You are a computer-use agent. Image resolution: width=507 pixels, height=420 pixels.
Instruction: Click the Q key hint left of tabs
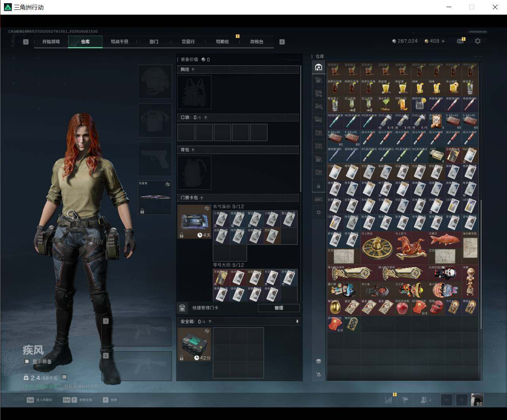tap(26, 42)
